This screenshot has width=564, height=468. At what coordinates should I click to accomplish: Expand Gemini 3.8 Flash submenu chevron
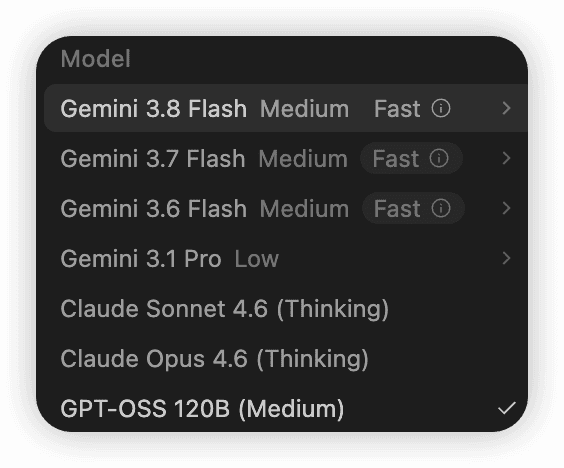[x=506, y=108]
